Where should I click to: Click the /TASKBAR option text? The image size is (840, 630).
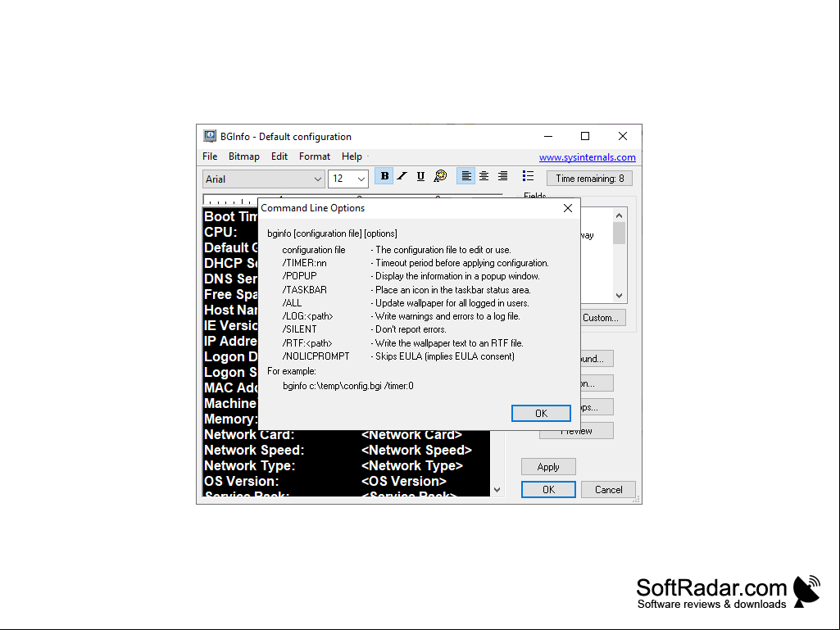(x=304, y=290)
